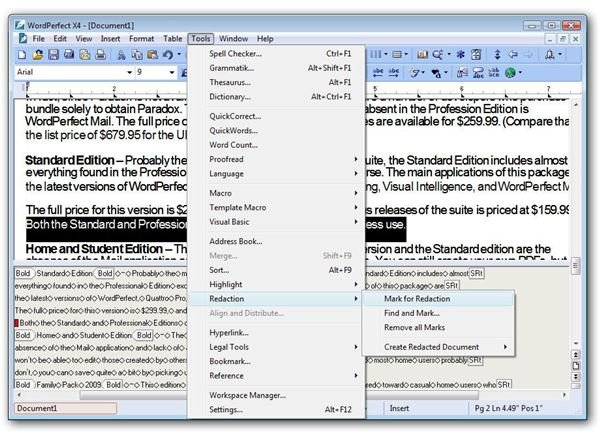Activate the Zoom magnifier icon
600x433 pixels.
click(x=437, y=54)
